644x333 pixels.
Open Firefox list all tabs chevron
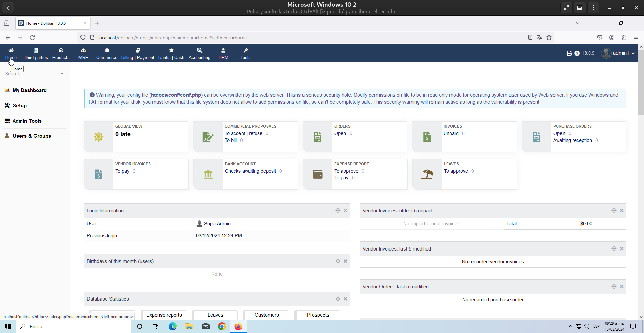coord(577,23)
